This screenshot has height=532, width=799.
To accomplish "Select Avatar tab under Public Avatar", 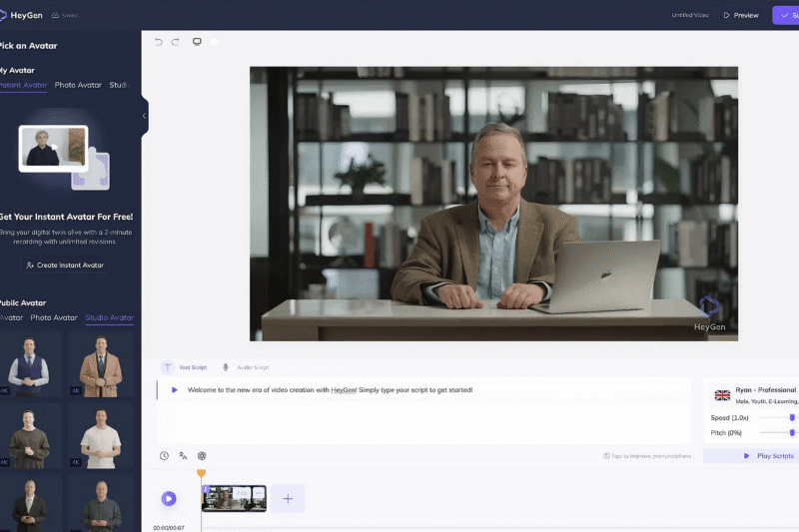I will pos(11,317).
